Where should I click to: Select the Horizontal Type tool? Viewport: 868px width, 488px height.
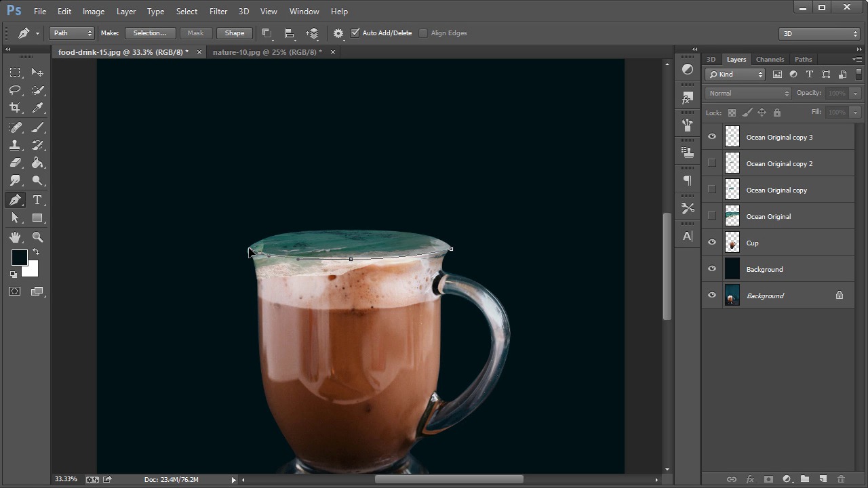click(x=37, y=200)
